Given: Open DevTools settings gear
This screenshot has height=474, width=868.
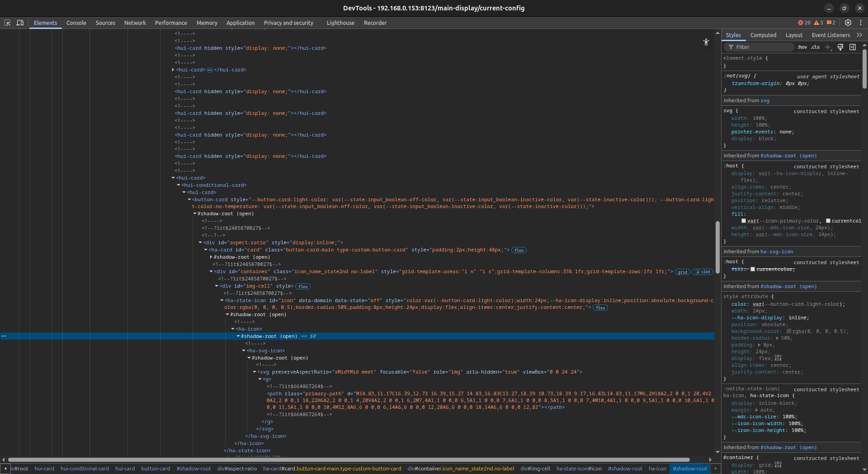Looking at the screenshot, I should (848, 23).
